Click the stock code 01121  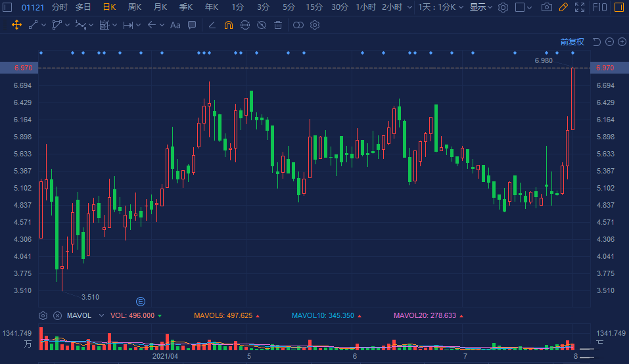pyautogui.click(x=33, y=7)
